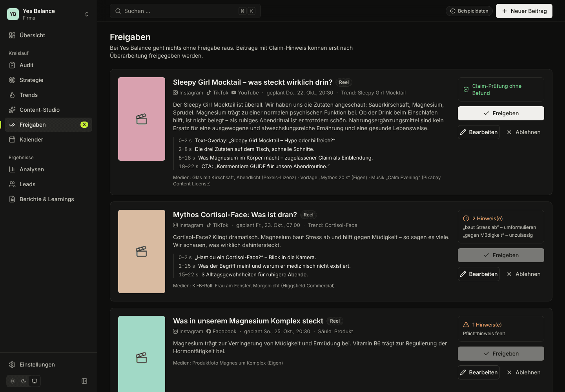Open the Übersicht dashboard icon
Viewport: 565px width, 392px height.
point(12,35)
